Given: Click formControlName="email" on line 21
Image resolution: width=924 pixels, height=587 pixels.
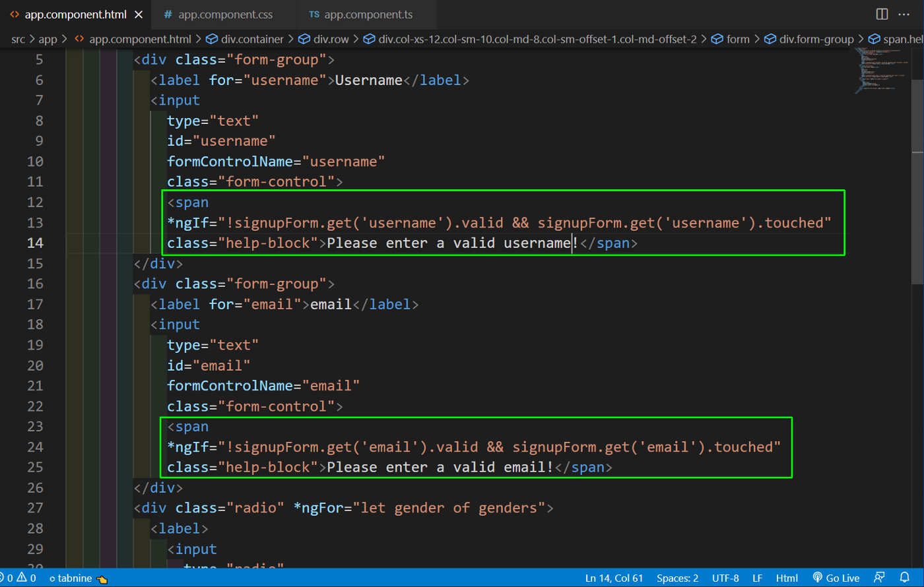Looking at the screenshot, I should click(263, 385).
